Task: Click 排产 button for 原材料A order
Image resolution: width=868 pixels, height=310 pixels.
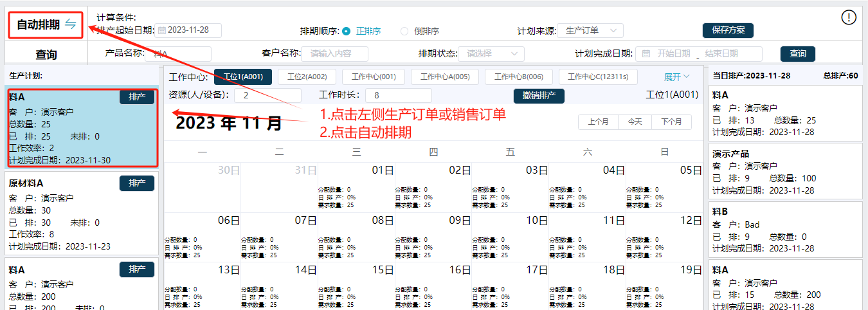Action: tap(137, 183)
